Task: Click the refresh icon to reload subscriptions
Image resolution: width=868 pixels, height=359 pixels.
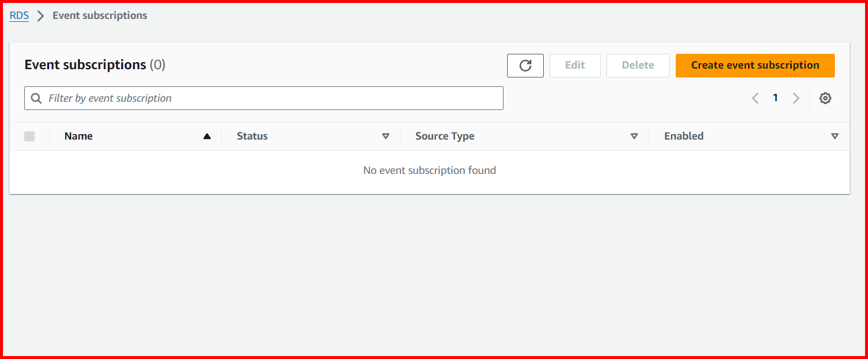Action: (525, 65)
